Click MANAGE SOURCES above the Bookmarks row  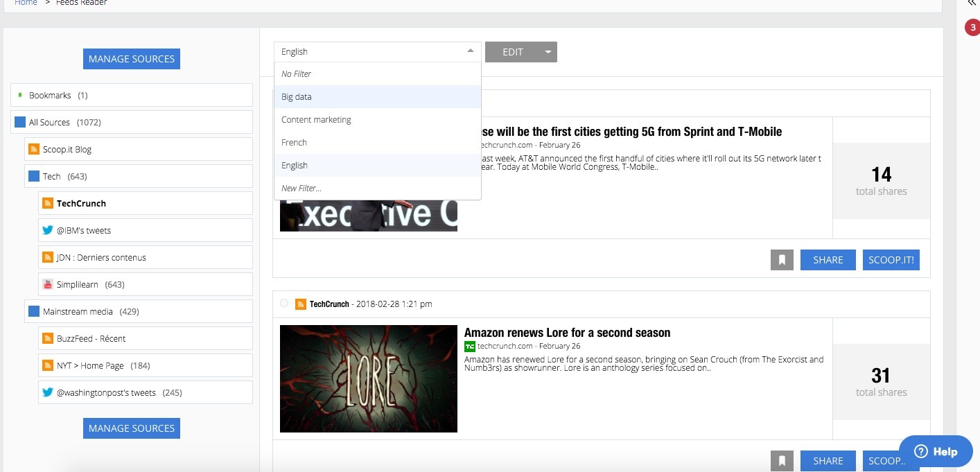(x=132, y=59)
